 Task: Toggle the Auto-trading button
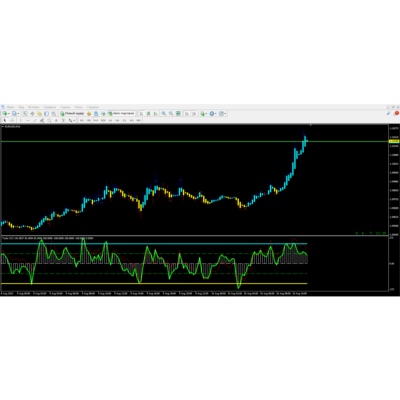tap(122, 113)
